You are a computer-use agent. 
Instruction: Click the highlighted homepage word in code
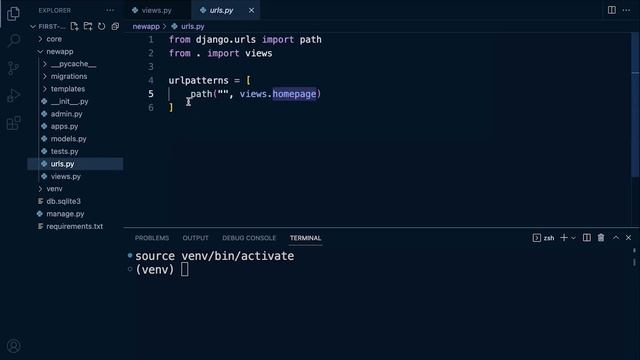[x=294, y=94]
